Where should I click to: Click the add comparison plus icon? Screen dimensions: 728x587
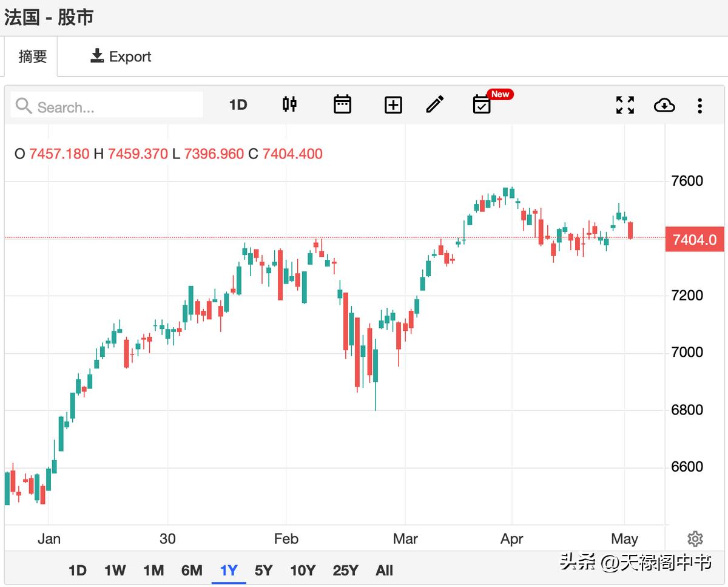(x=393, y=105)
